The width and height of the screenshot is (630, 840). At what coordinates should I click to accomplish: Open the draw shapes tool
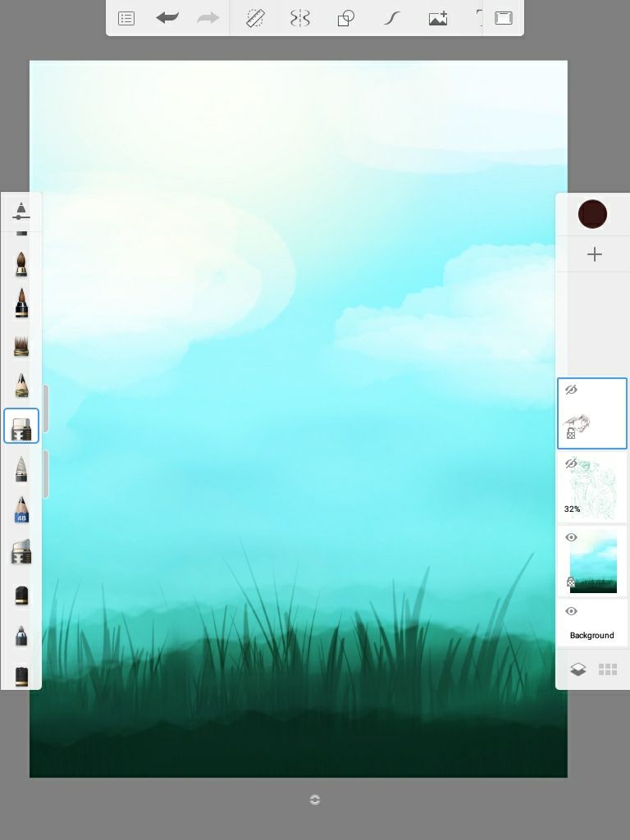click(x=345, y=19)
